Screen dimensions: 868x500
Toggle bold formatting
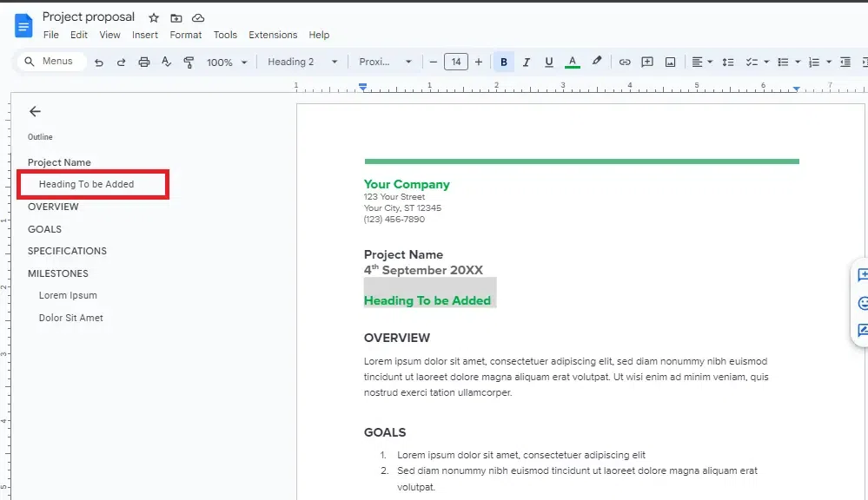coord(504,62)
